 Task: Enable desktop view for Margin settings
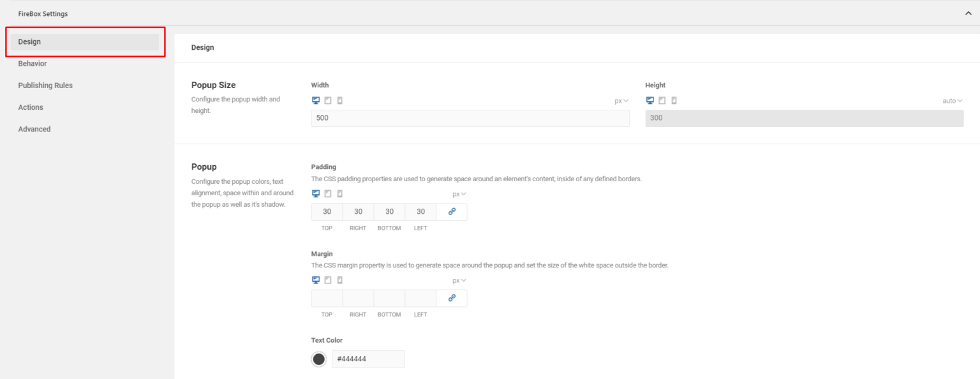click(315, 279)
